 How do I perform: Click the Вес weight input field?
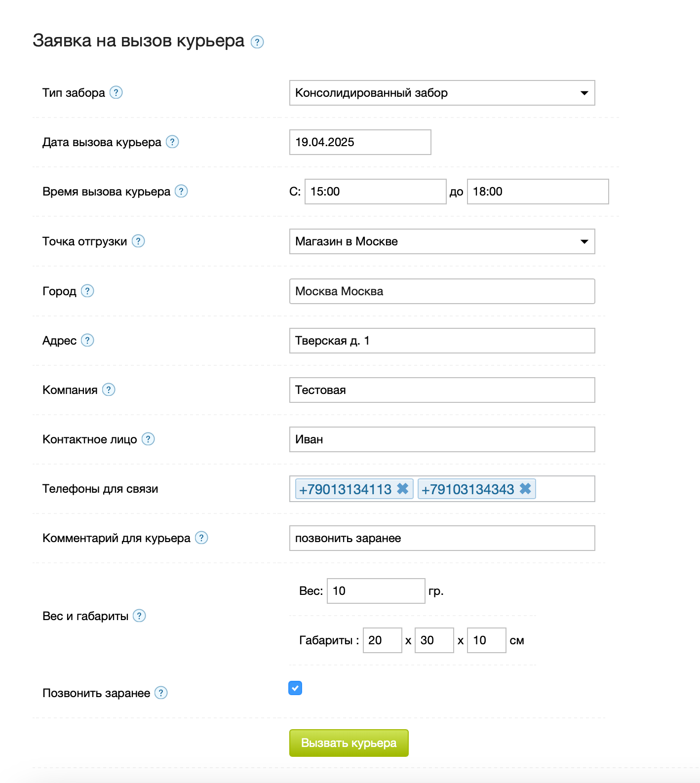(x=376, y=591)
